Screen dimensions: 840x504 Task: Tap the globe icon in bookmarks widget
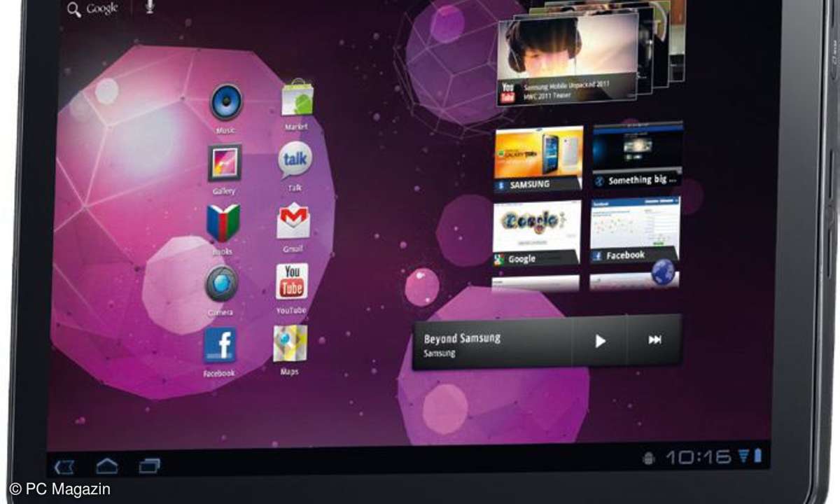coord(663,272)
